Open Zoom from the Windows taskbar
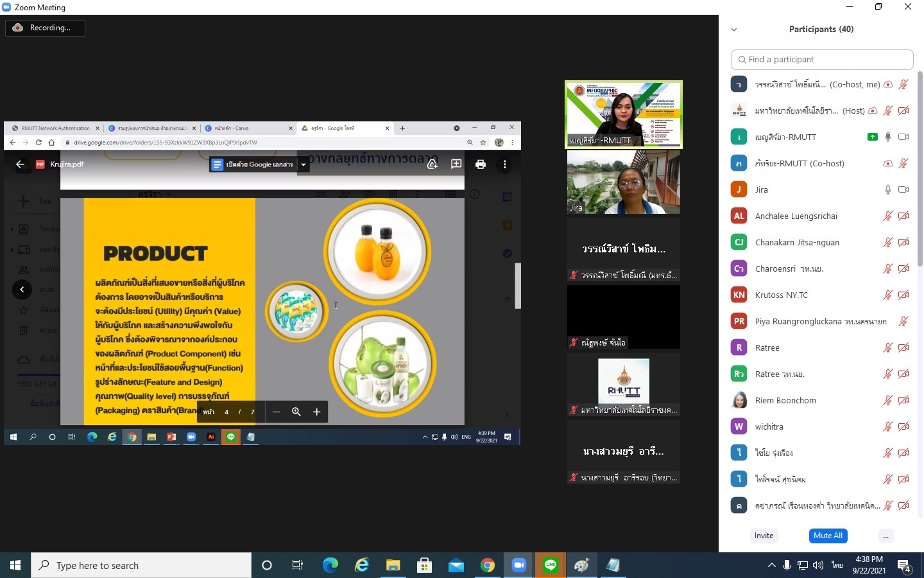This screenshot has width=924, height=578. pos(518,565)
